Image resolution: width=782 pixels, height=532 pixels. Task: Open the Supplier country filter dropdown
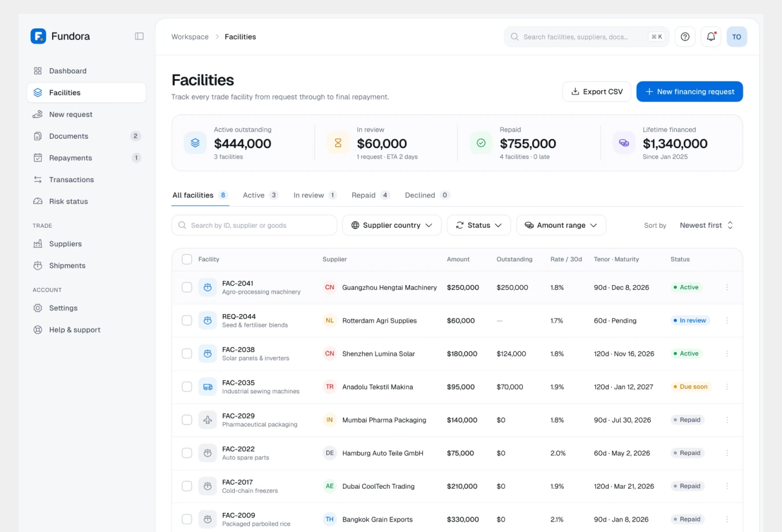392,225
